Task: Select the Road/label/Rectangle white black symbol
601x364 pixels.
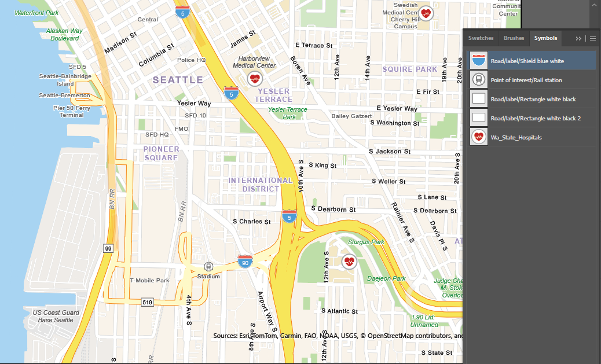Action: coord(531,98)
